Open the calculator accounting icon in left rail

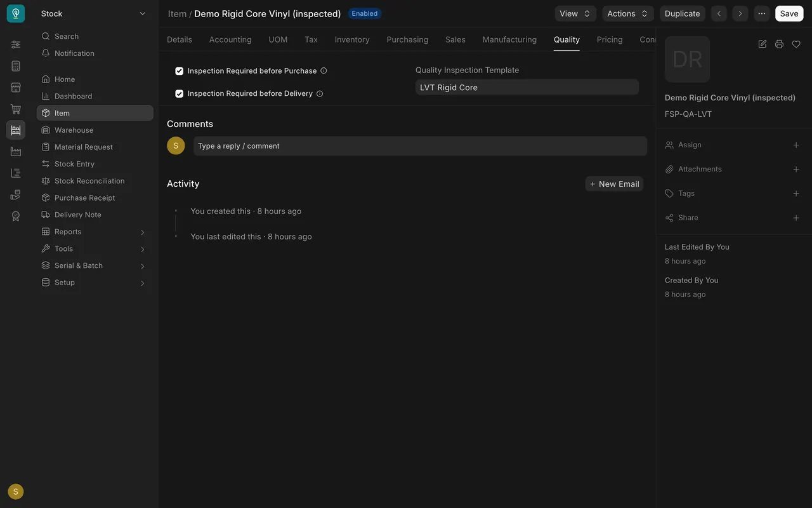(16, 66)
